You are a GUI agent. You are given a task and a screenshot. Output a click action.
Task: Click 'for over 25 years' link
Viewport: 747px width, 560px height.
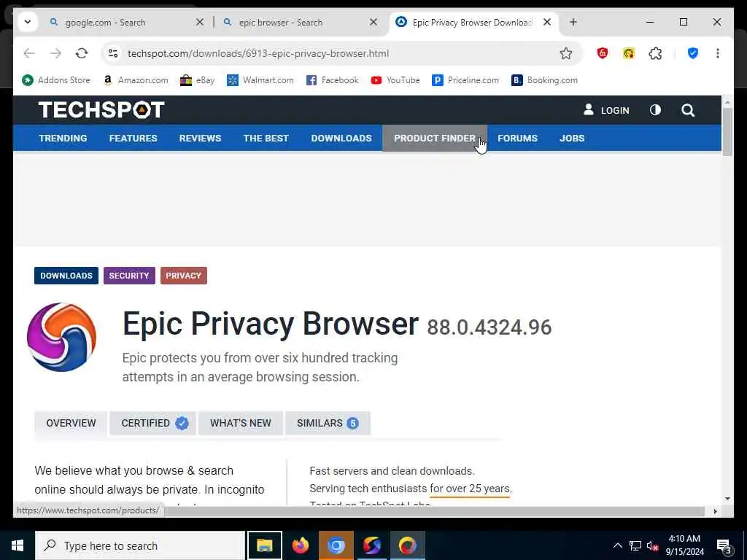tap(470, 489)
